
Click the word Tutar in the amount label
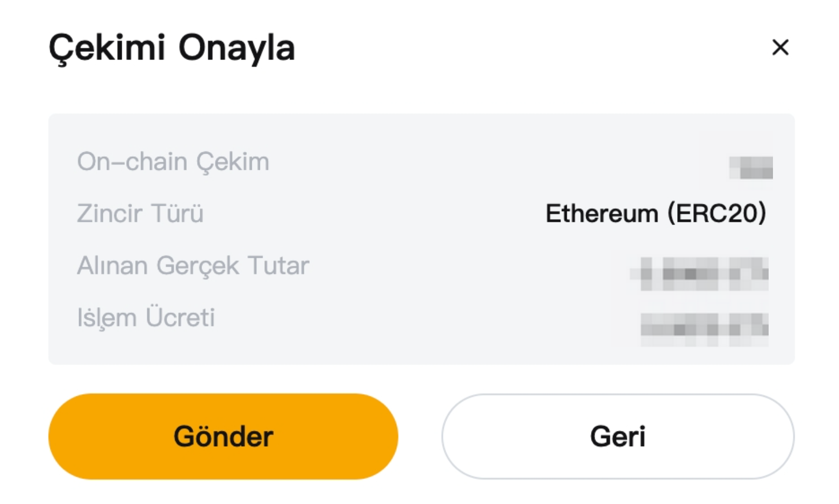click(279, 266)
